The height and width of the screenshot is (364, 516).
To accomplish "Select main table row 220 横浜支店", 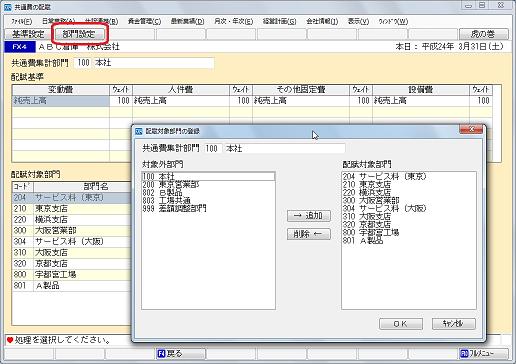I will (x=72, y=219).
